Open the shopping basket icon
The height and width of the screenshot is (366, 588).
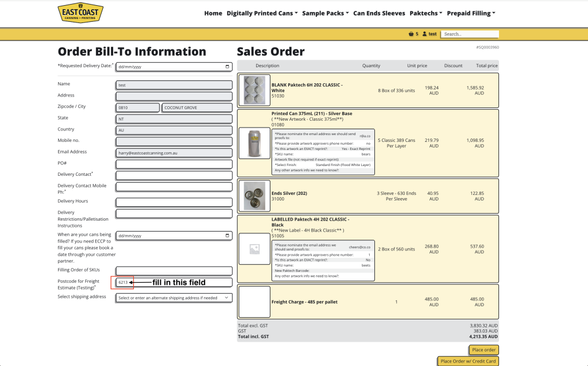coord(411,34)
